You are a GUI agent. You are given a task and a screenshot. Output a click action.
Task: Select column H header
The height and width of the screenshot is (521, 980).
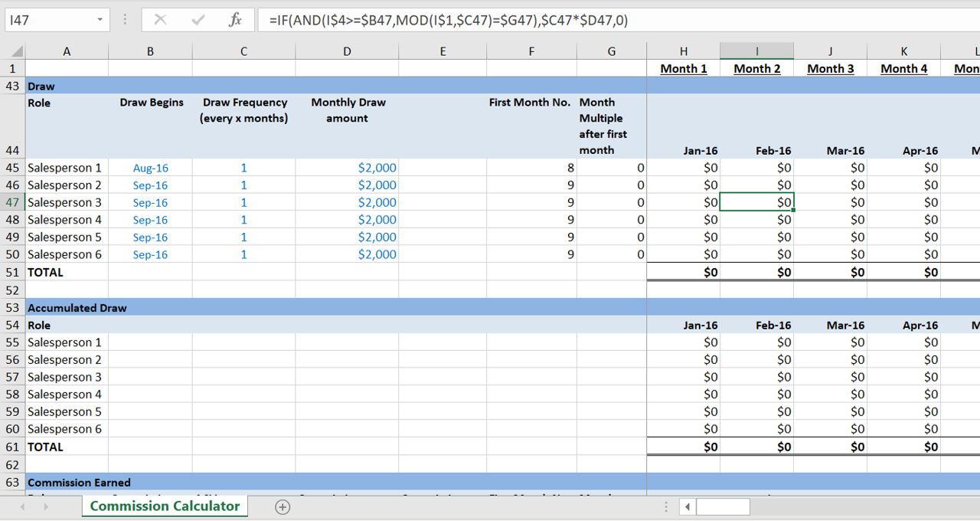tap(684, 51)
